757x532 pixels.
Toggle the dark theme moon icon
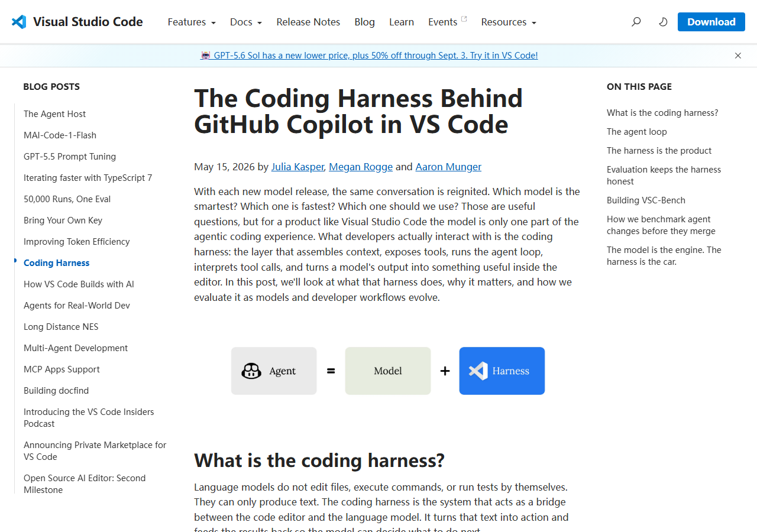pos(663,22)
